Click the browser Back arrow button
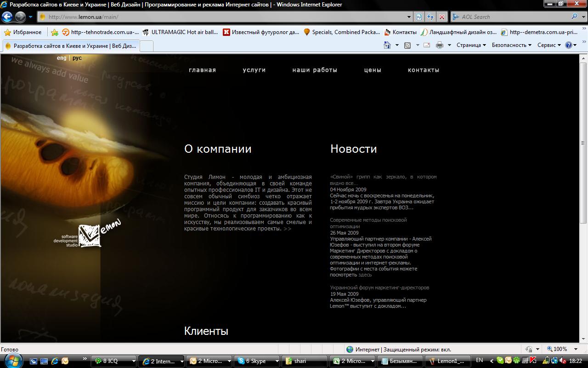The width and height of the screenshot is (588, 368). coord(7,17)
